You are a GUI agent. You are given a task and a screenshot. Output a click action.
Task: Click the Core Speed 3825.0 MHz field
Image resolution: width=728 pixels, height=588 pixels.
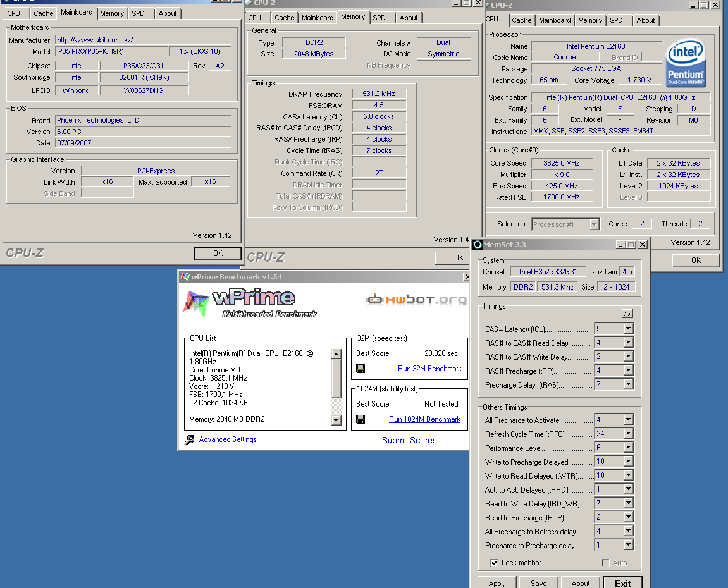[562, 163]
